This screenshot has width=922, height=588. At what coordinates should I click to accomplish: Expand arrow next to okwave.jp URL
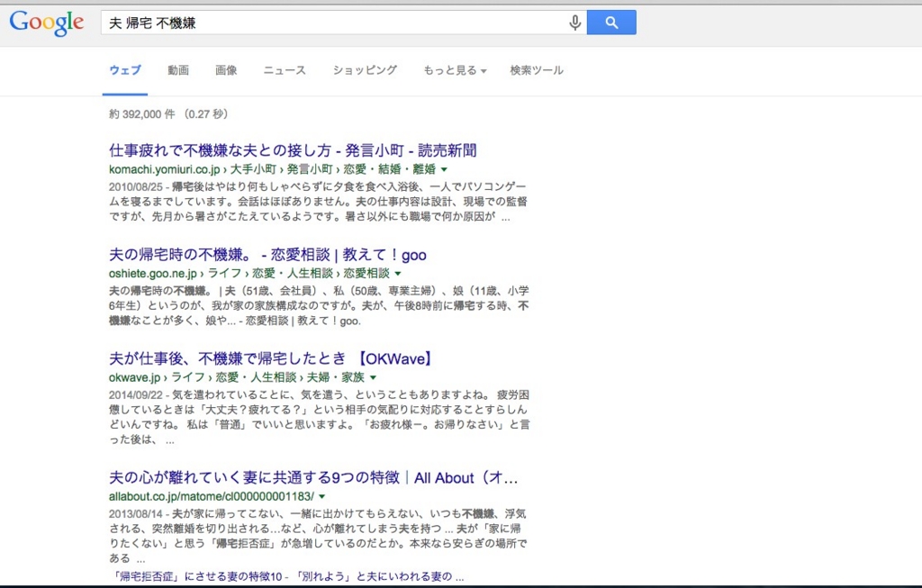click(x=373, y=377)
